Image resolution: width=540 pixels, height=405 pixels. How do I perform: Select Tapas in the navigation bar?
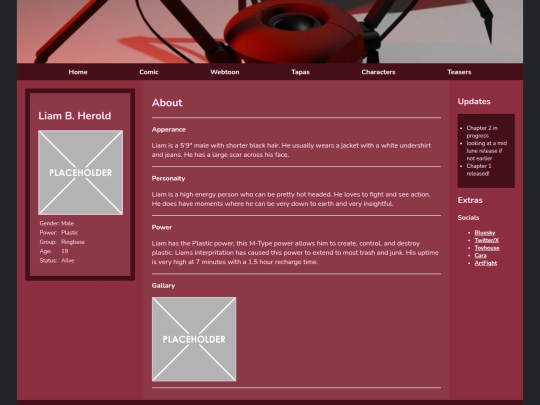coord(300,72)
